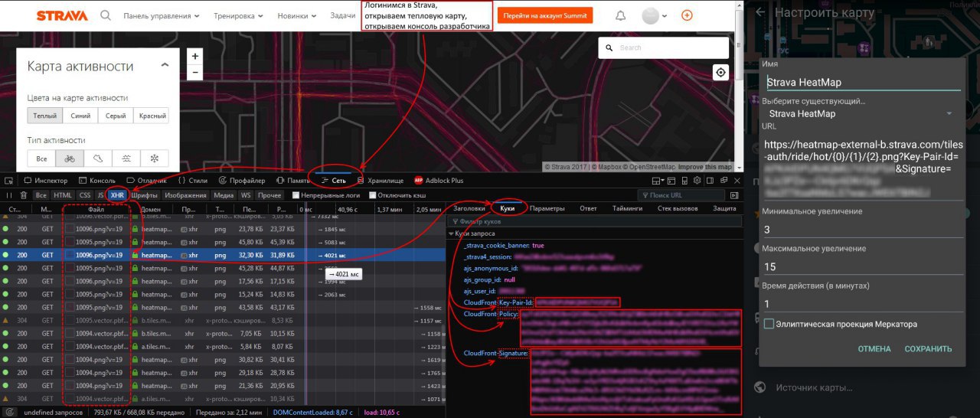This screenshot has height=418, width=980.
Task: Open Strava search magnifier icon
Action: click(106, 15)
